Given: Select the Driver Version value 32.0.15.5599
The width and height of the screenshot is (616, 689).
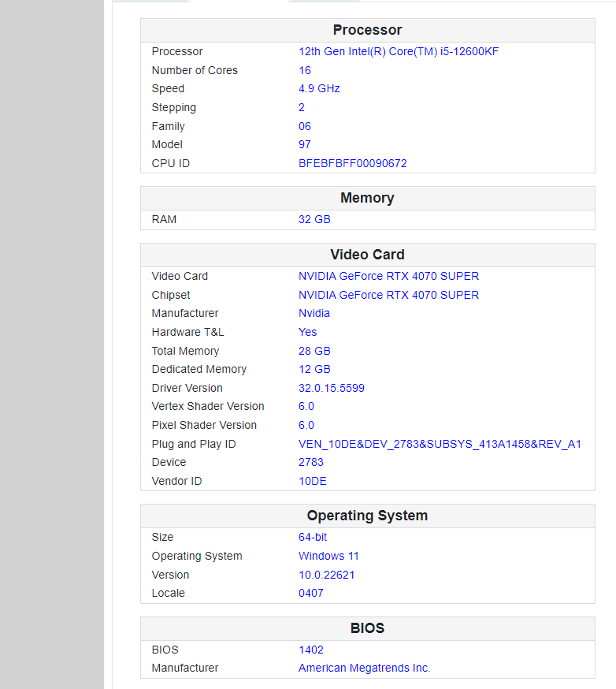Looking at the screenshot, I should [331, 388].
